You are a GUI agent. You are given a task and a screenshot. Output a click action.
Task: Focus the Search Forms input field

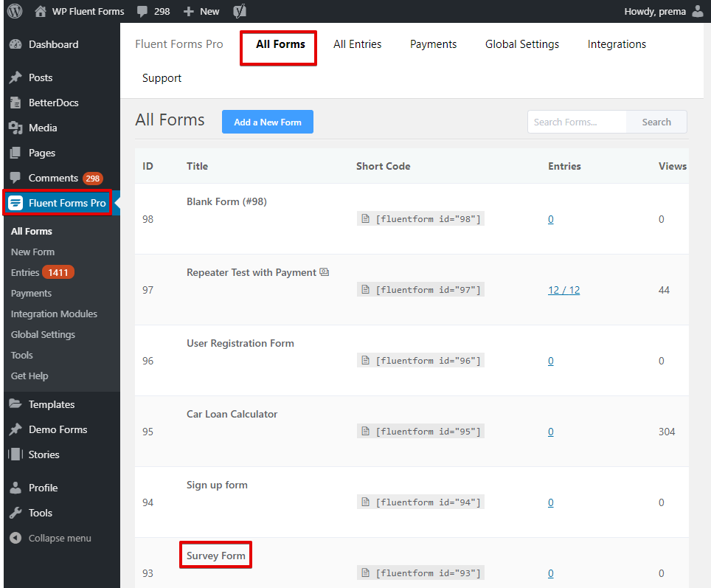pos(577,122)
